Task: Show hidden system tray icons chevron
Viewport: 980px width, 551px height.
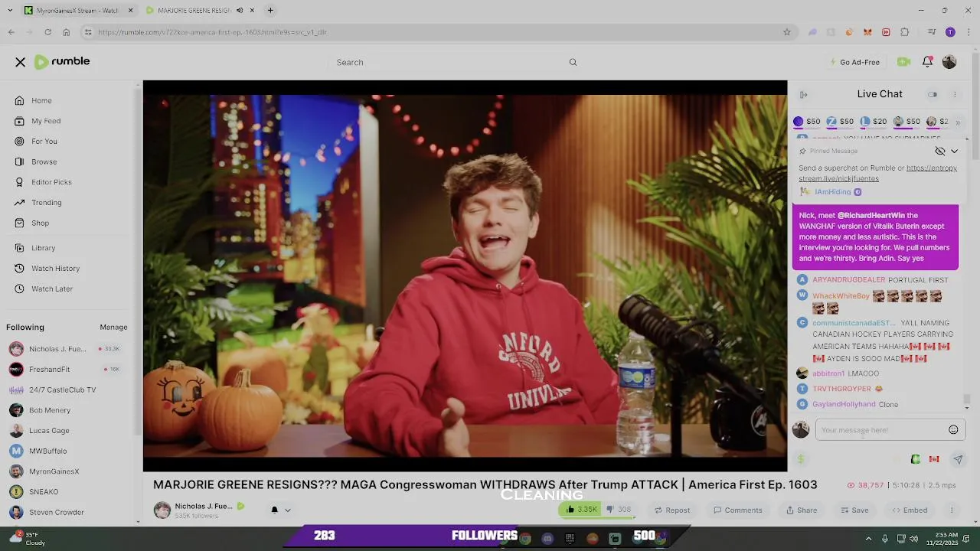Action: coord(868,539)
